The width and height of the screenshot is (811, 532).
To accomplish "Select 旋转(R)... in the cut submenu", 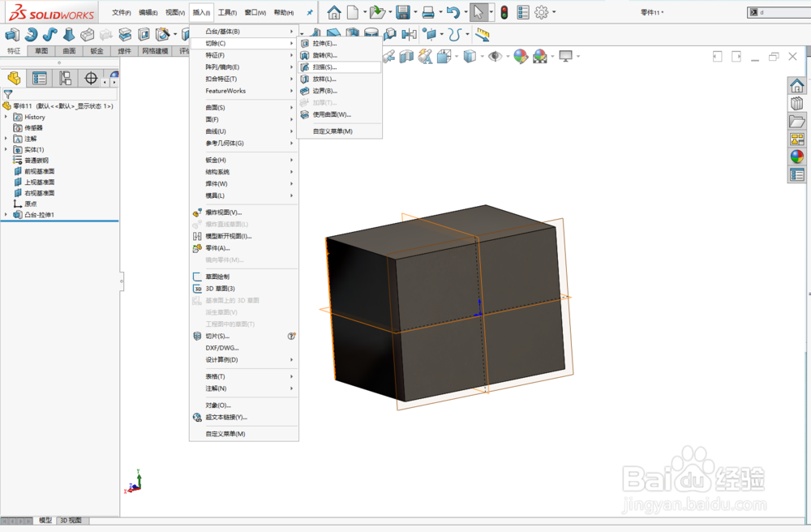I will [x=340, y=55].
